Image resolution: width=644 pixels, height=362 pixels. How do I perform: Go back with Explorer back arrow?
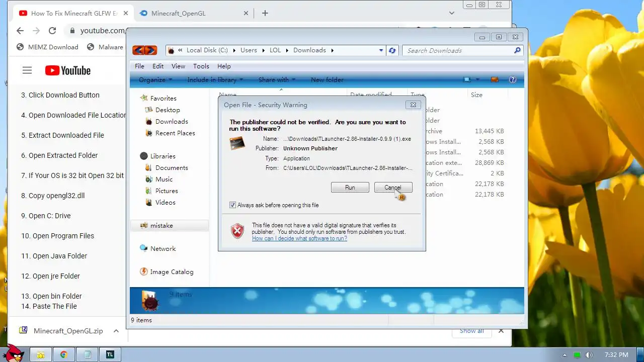click(138, 50)
